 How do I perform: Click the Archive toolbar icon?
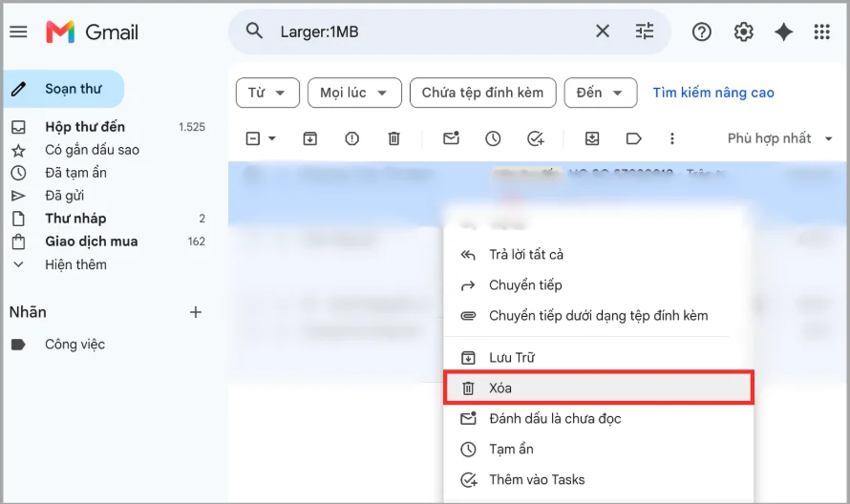[310, 138]
